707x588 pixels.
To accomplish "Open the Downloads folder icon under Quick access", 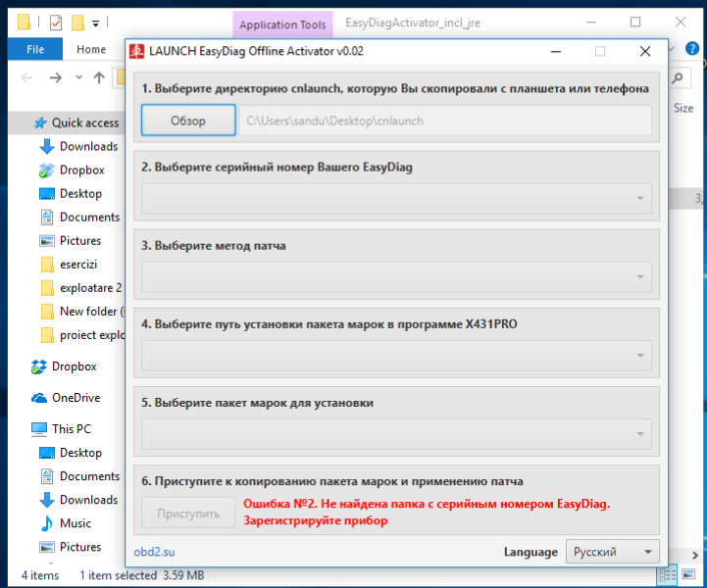I will coord(46,147).
